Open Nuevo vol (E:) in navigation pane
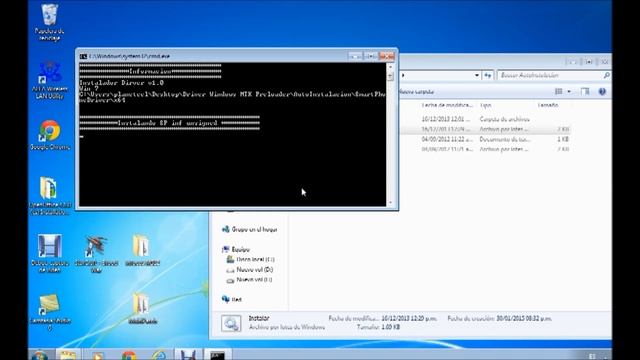640x360 pixels. coord(250,280)
